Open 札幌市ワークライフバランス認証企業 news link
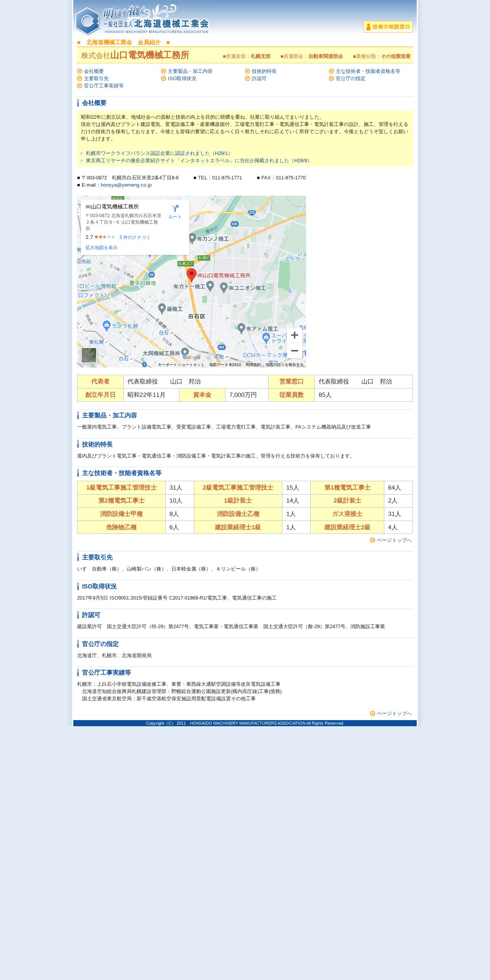Viewport: 490px width, 980px height. (159, 153)
